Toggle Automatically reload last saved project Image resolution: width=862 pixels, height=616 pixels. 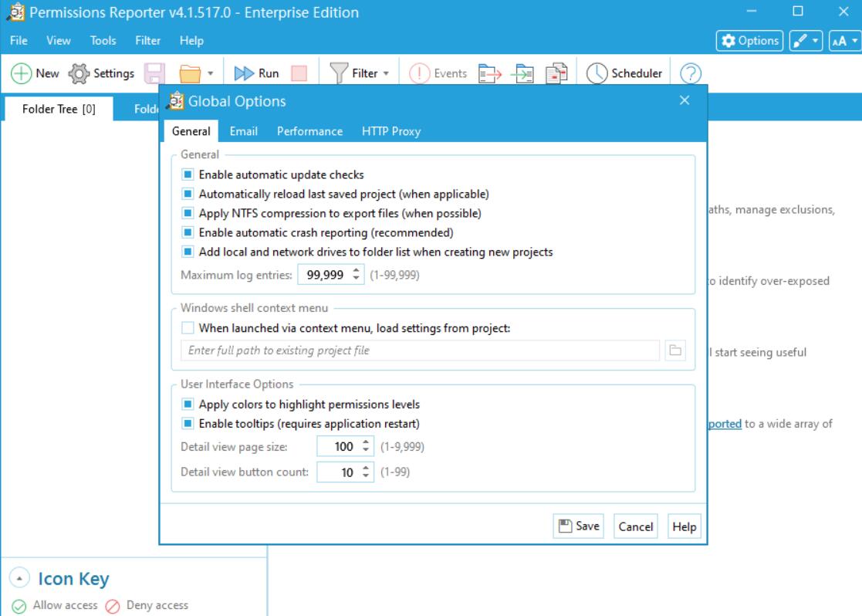pos(188,194)
